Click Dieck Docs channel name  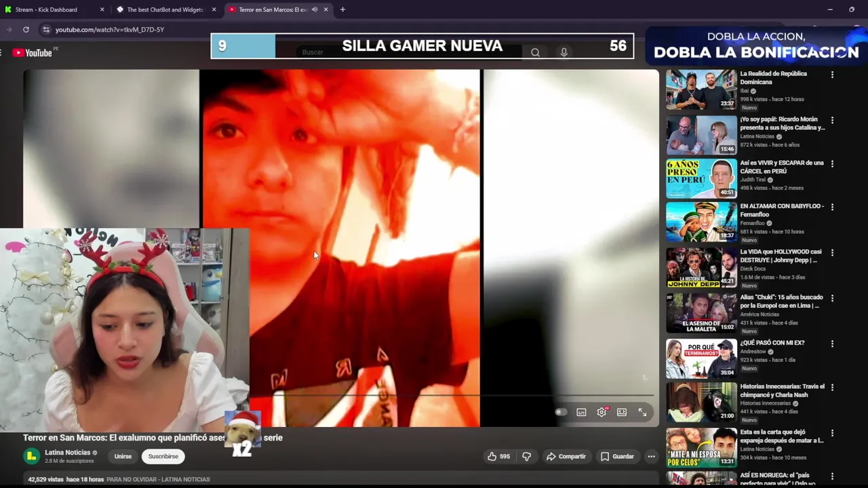753,268
